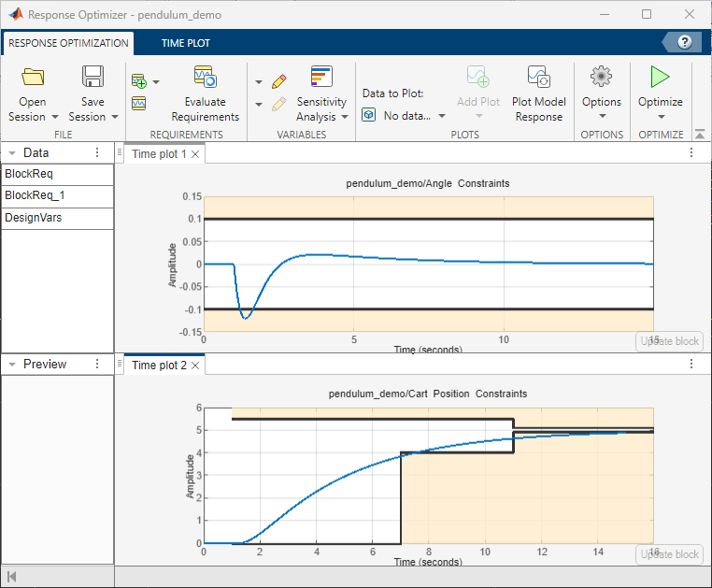Click the Save Session disk icon
Screen dimensions: 712x588
click(93, 78)
